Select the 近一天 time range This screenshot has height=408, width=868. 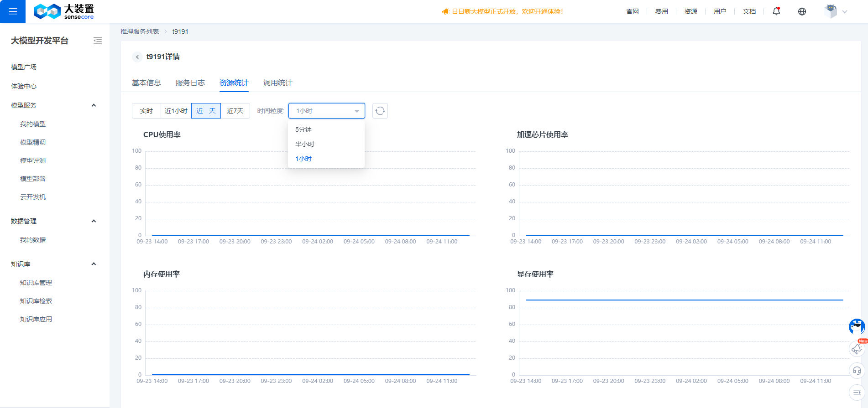click(x=206, y=111)
